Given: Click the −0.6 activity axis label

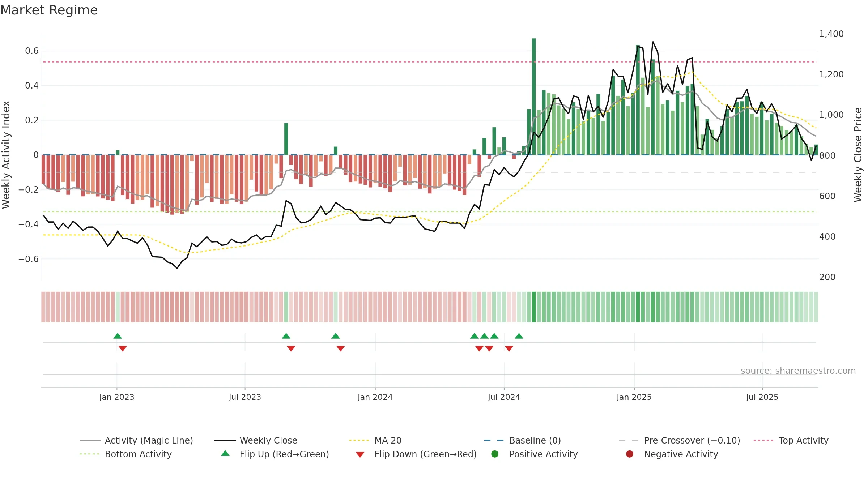Looking at the screenshot, I should click(29, 259).
